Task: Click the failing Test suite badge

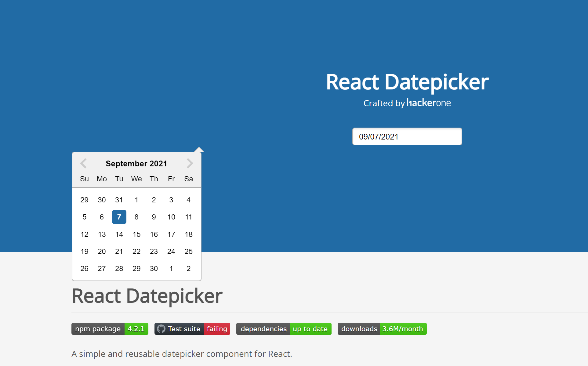Action: tap(192, 329)
